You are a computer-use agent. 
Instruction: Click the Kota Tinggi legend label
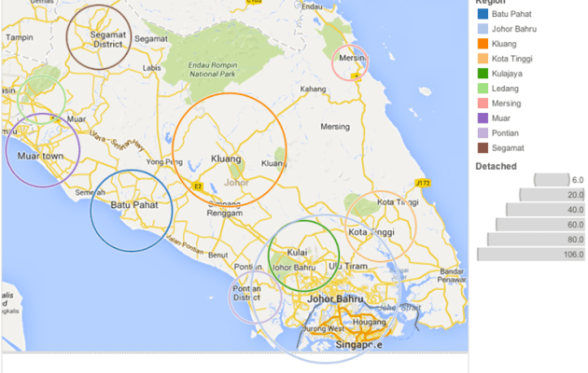click(x=511, y=59)
